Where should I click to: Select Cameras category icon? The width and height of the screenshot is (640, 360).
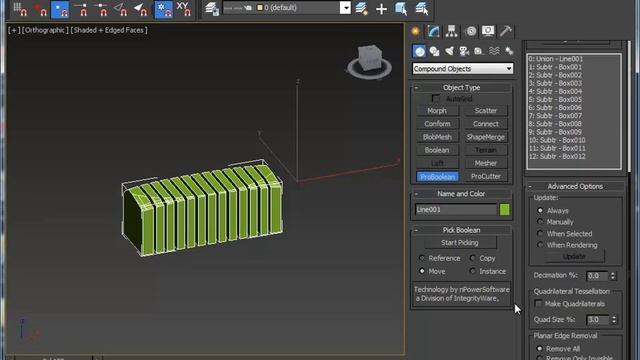[x=464, y=51]
